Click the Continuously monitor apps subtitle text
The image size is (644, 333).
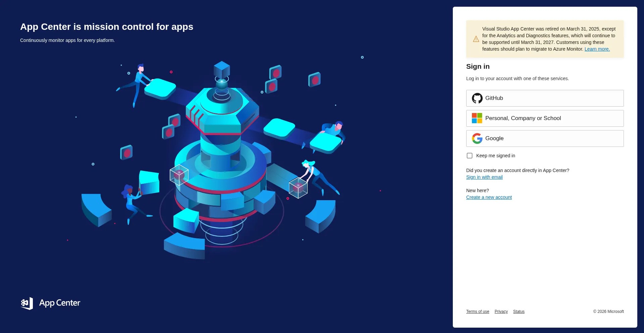click(67, 40)
